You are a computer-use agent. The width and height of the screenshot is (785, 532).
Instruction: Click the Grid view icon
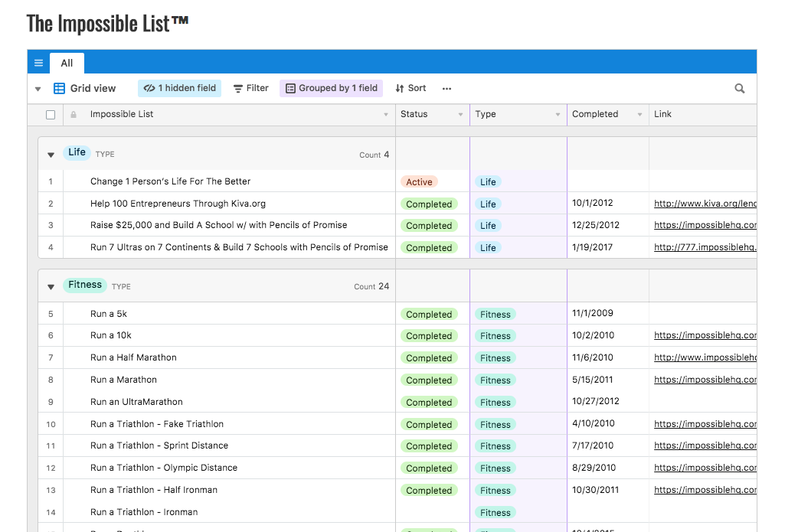59,88
